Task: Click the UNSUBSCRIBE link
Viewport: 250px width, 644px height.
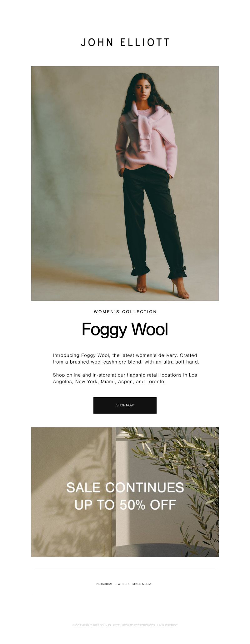Action: 167,625
